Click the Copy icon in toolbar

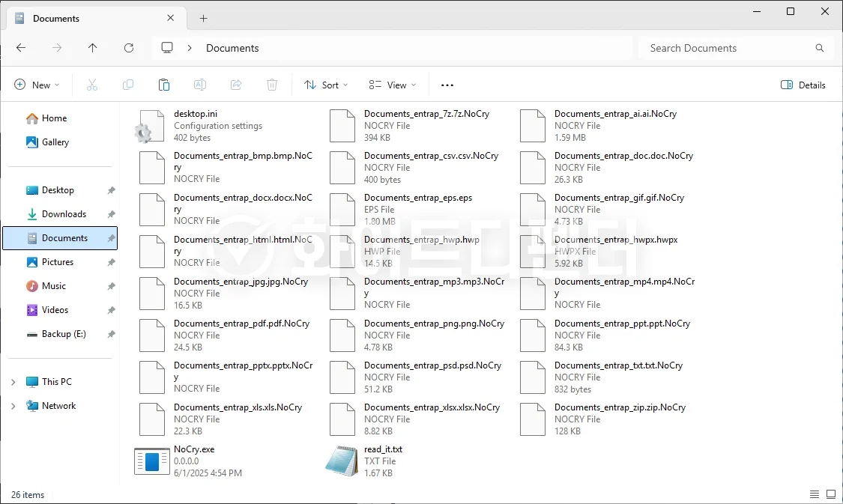(x=128, y=85)
